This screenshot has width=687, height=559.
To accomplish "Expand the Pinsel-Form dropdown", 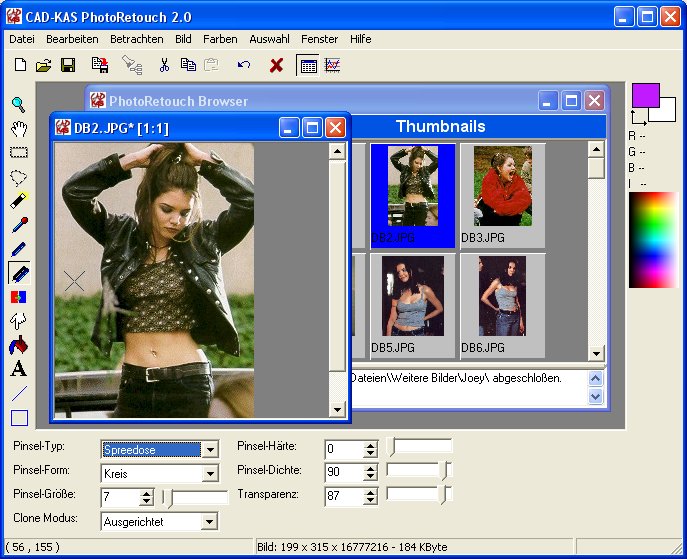I will coord(209,474).
